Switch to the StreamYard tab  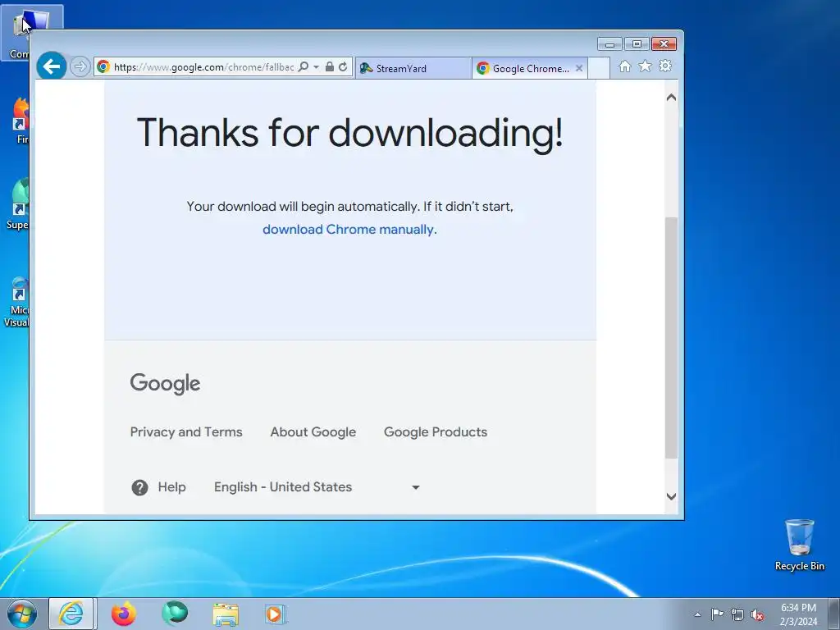click(x=413, y=69)
